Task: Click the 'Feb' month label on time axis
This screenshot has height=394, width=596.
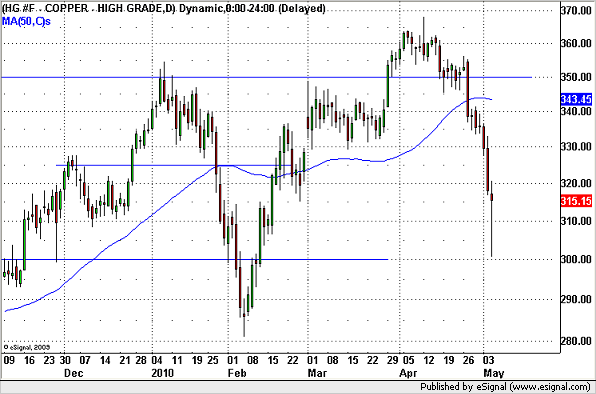Action: coord(237,373)
